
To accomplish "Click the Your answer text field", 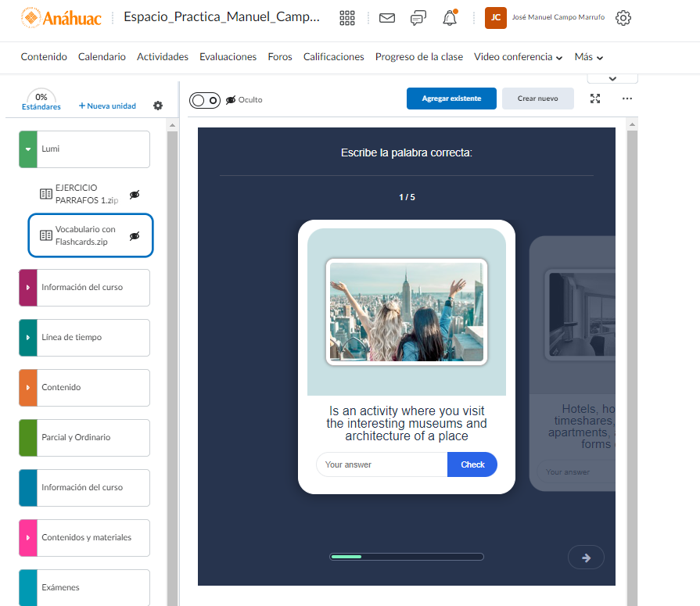I will point(382,464).
